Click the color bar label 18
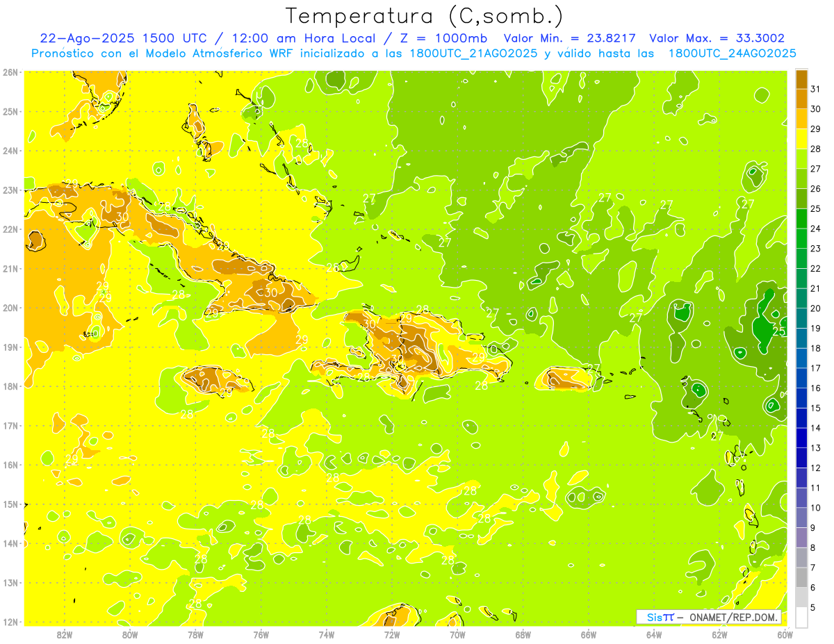This screenshot has width=834, height=644. [816, 348]
